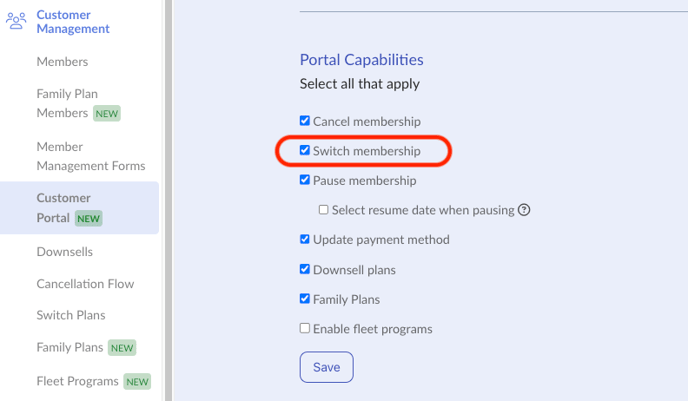Open the Downsells sidebar page
Viewport: 688px width, 401px height.
pos(64,252)
